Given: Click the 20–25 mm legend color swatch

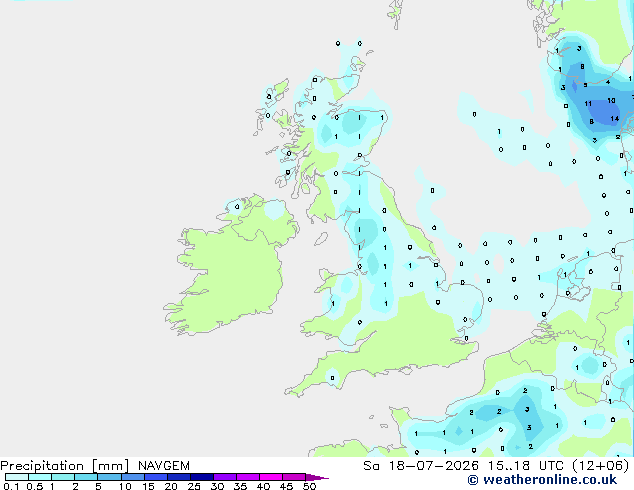Looking at the screenshot, I should 178,477.
